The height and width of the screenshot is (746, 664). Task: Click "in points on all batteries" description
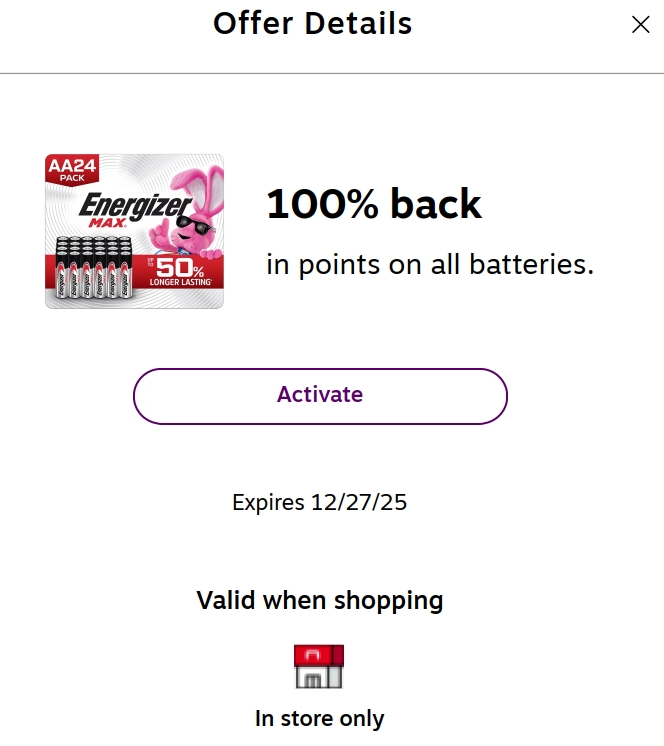(x=430, y=265)
